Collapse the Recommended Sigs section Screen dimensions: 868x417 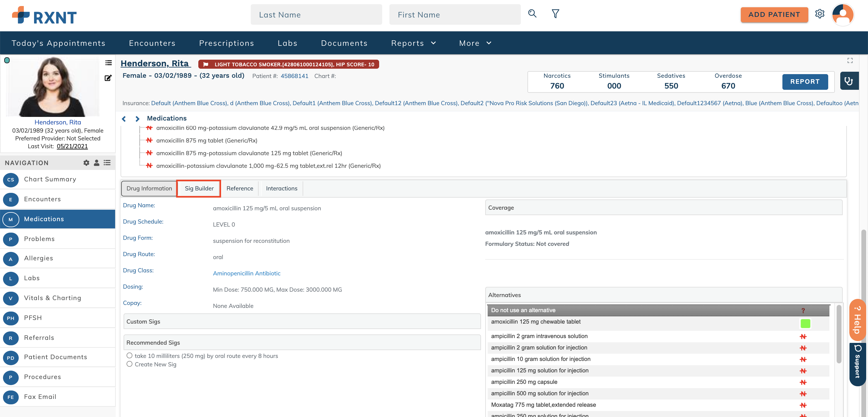tap(302, 342)
